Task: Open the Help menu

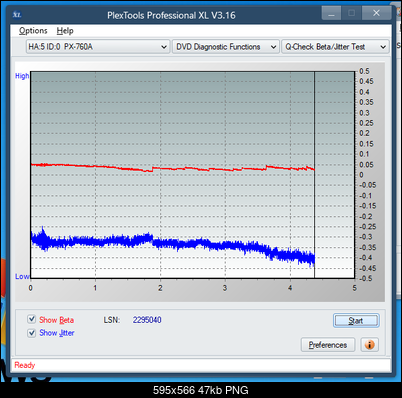Action: [65, 31]
